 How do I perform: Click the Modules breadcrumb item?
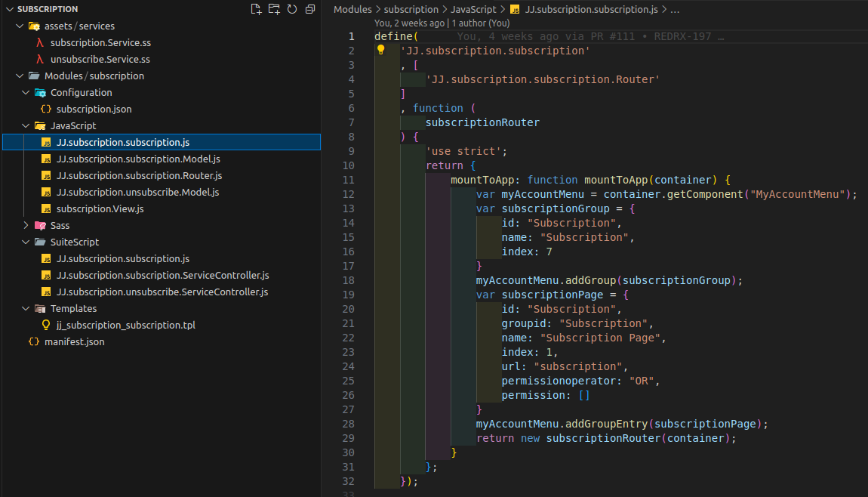coord(352,10)
